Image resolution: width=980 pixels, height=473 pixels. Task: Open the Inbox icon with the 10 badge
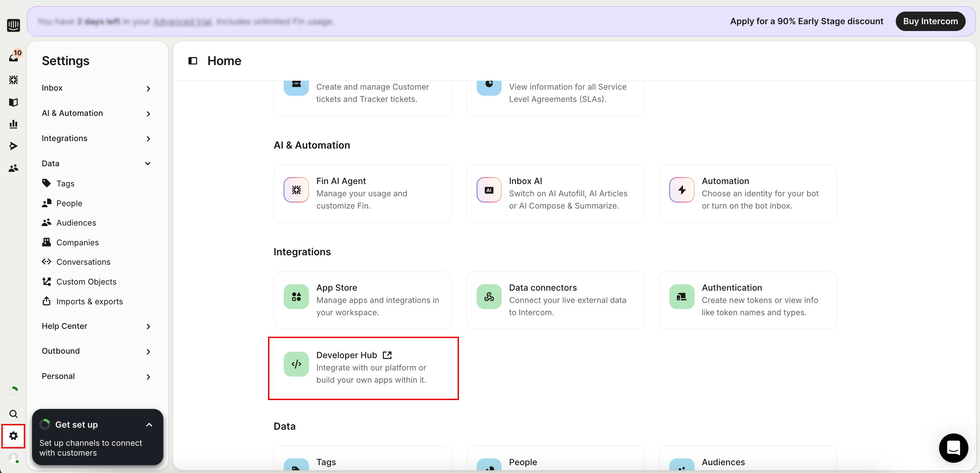pos(14,58)
